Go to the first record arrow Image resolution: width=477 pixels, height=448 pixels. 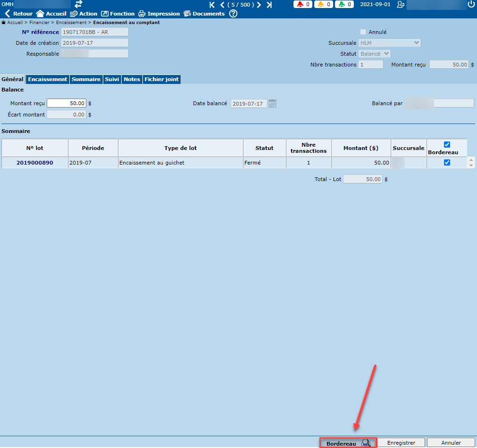pos(212,5)
